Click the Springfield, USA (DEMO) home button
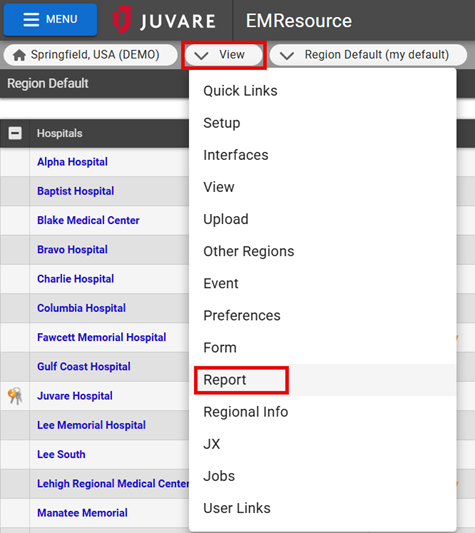 click(90, 55)
